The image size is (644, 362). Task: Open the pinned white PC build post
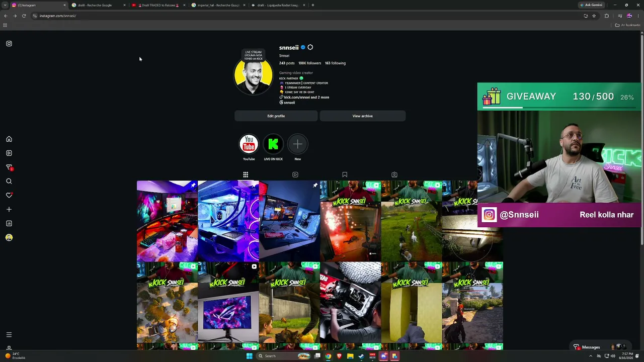point(228,221)
